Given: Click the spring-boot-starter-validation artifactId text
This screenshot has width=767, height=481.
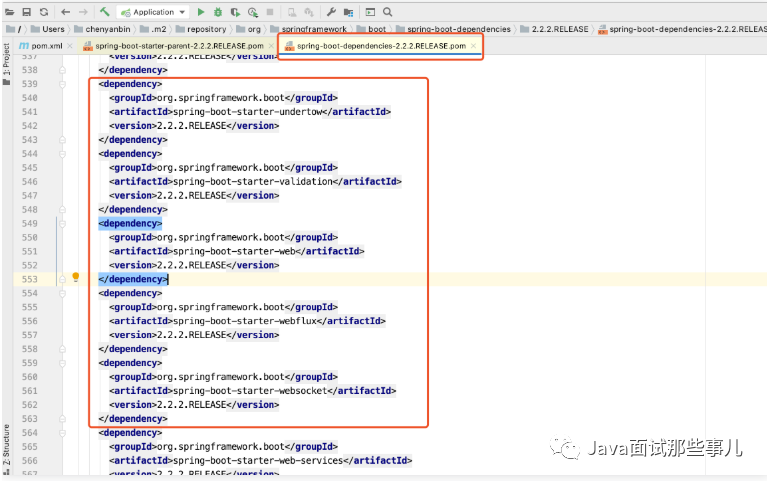Looking at the screenshot, I should 253,182.
